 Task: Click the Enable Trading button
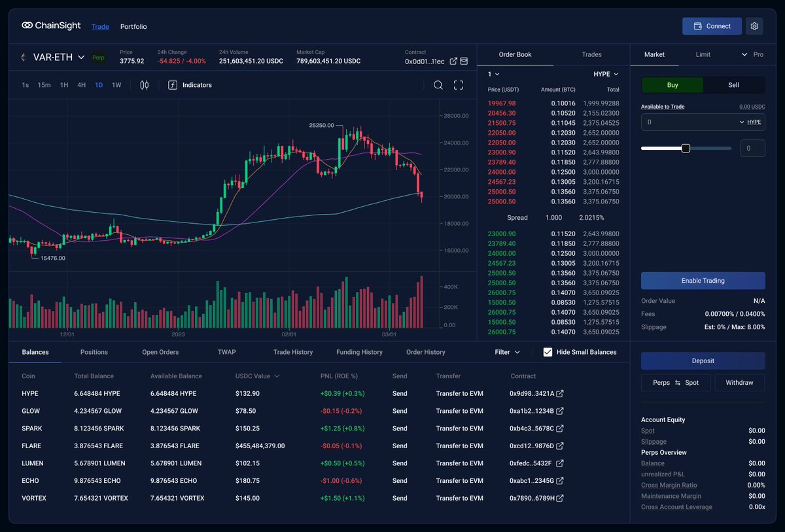pyautogui.click(x=703, y=281)
